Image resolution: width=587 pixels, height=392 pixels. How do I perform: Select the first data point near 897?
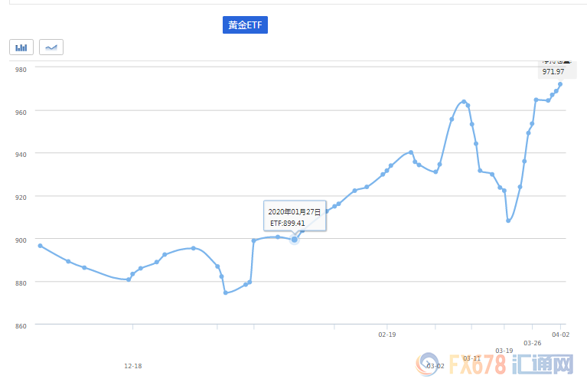tap(40, 246)
